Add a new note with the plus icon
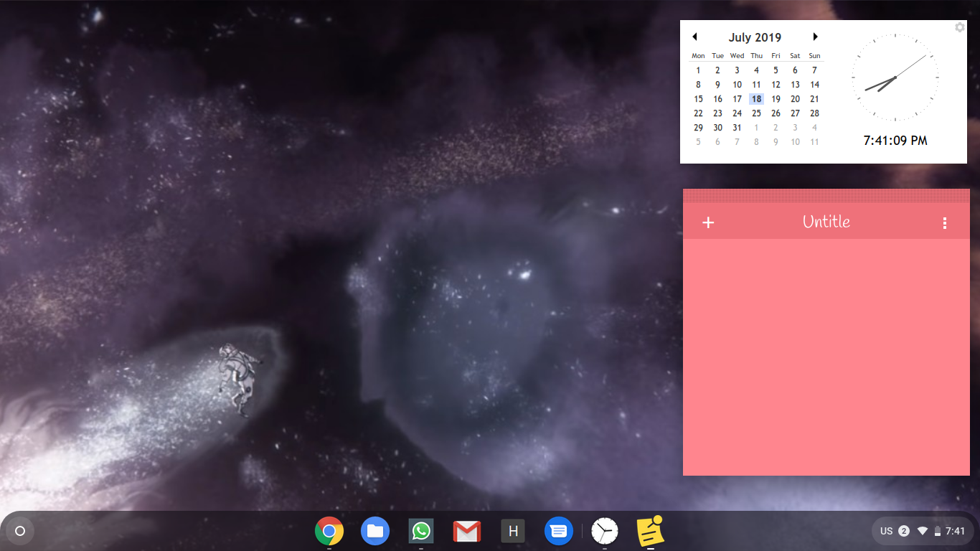This screenshot has height=551, width=980. click(708, 222)
